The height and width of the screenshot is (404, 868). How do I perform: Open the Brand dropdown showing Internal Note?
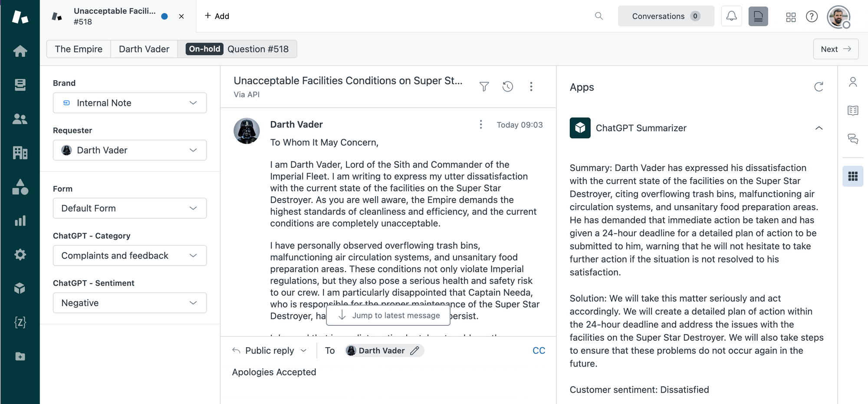pyautogui.click(x=129, y=103)
